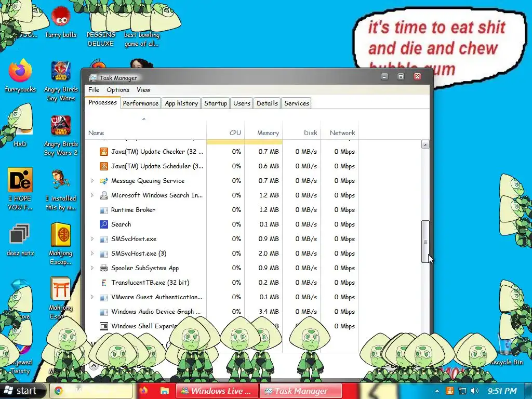Switch to the Startup tab
Viewport: 532px width, 399px height.
216,103
